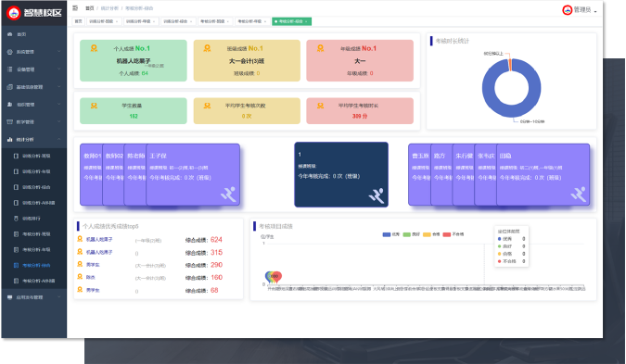This screenshot has height=364, width=626.
Task: Go to 首页 via breadcrumb link
Action: [90, 8]
